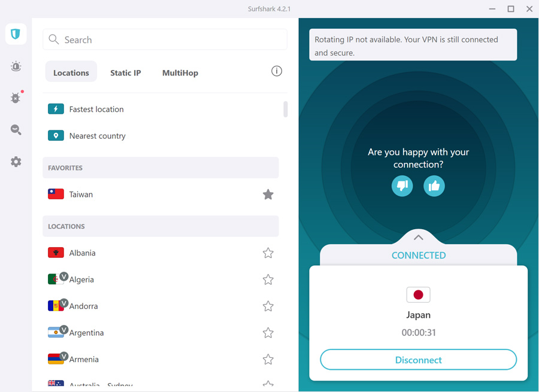Open the Surfshark Search magnifier in sidebar
This screenshot has width=539, height=392.
pyautogui.click(x=16, y=129)
